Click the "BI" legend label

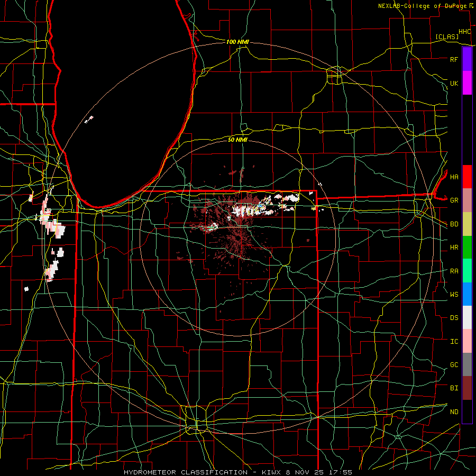pos(454,388)
